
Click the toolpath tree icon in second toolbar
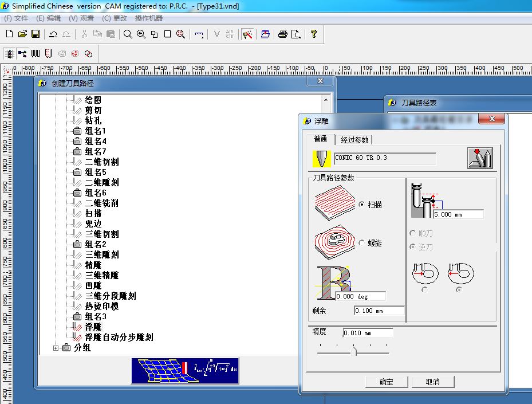(22, 54)
